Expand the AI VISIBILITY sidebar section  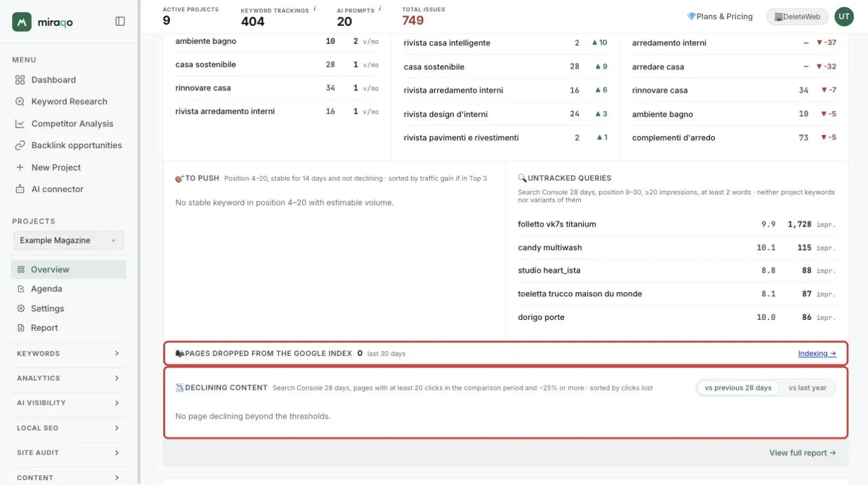68,403
